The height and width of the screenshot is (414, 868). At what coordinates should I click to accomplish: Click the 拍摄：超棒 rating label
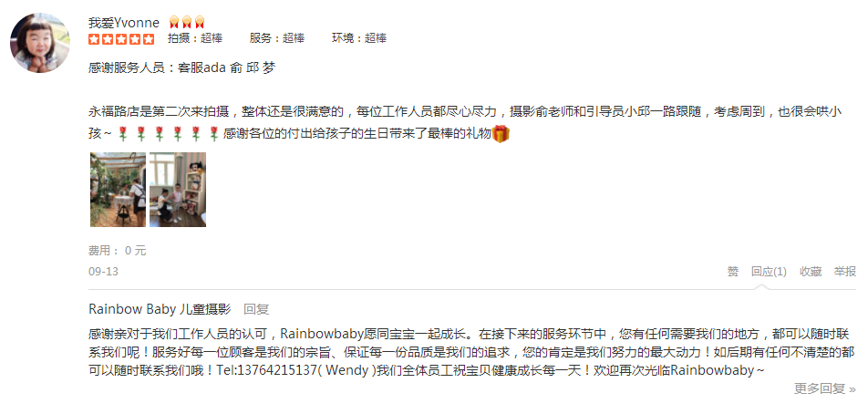click(x=195, y=38)
